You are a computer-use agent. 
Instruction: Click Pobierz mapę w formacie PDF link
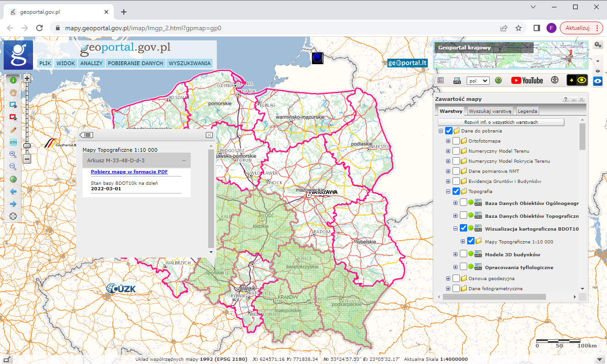click(129, 172)
